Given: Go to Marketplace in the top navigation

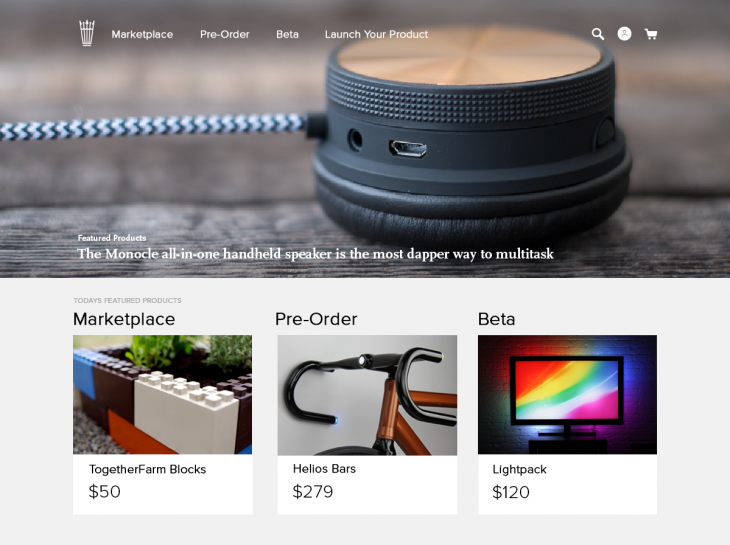Looking at the screenshot, I should coord(142,34).
